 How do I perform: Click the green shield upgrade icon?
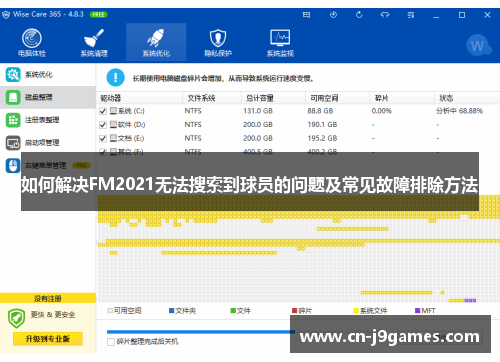pyautogui.click(x=16, y=318)
